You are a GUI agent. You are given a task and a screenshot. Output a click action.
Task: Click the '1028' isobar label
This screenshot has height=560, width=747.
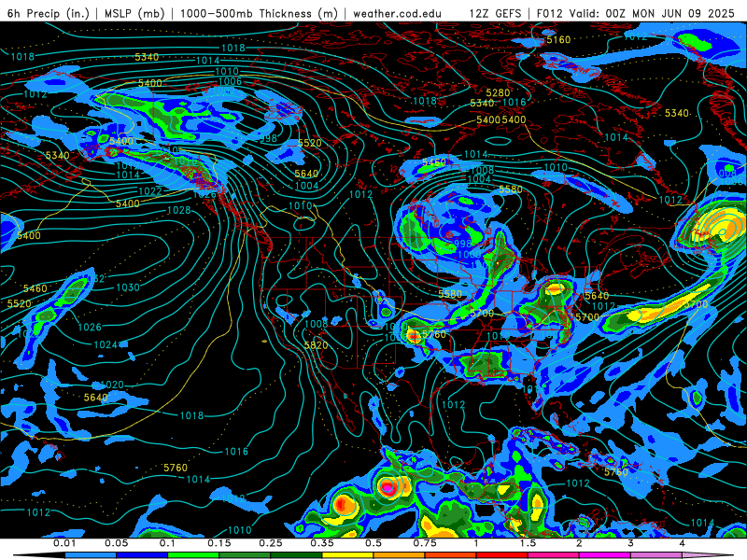coord(178,210)
